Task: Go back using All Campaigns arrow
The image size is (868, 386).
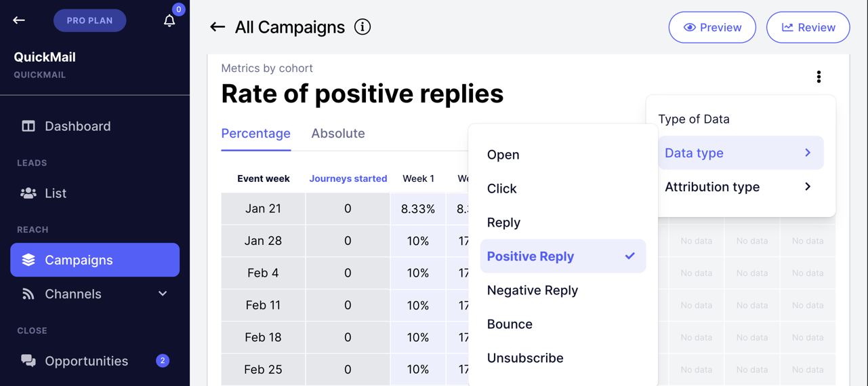Action: click(x=218, y=27)
